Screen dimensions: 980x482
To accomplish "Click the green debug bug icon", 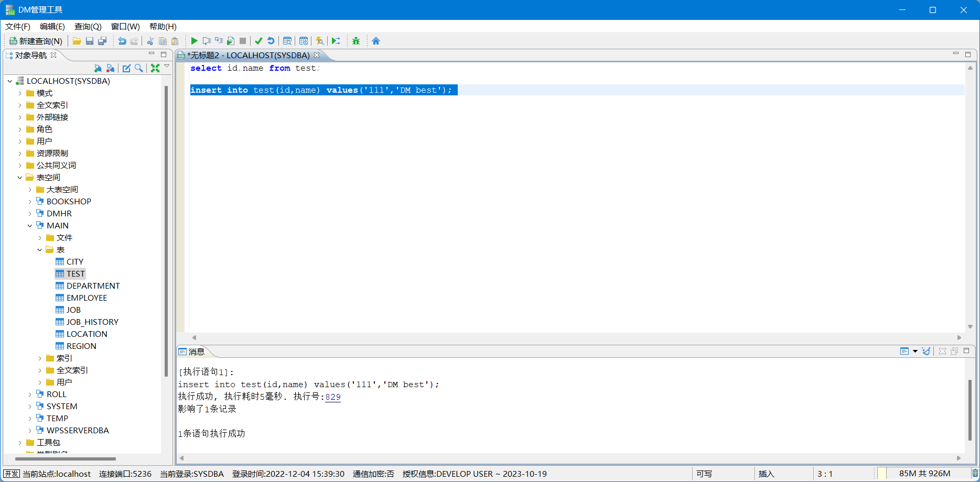I will point(356,41).
